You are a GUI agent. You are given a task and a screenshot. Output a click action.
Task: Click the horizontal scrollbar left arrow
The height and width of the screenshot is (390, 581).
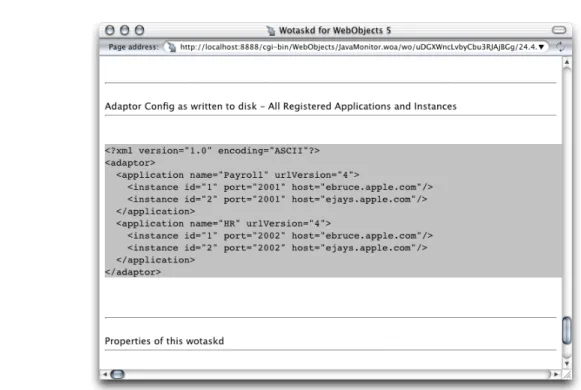point(104,374)
